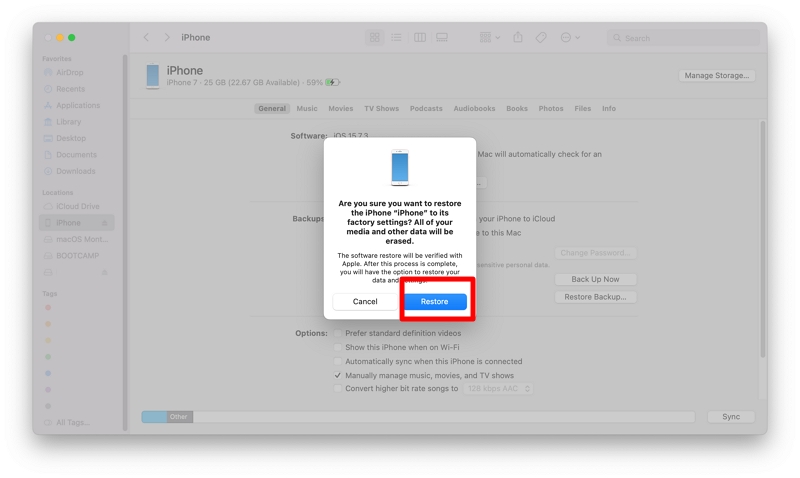Click the main pane vertical scrollbar
The image size is (800, 478).
[763, 239]
